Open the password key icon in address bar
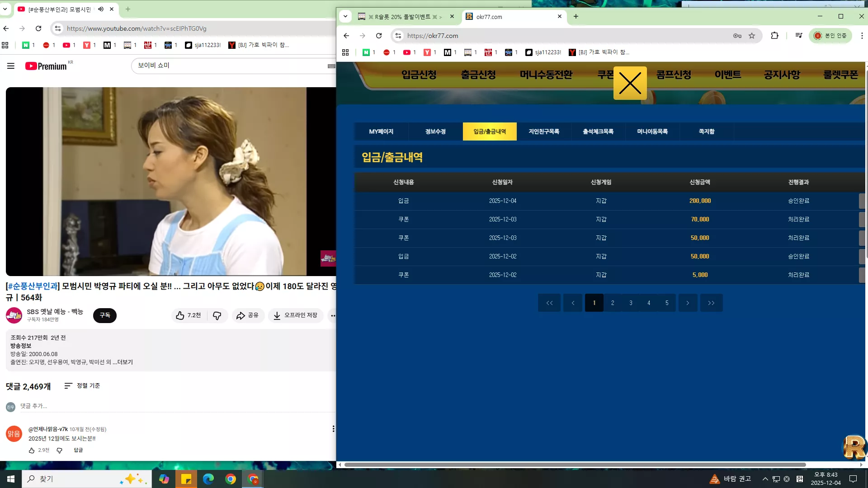Image resolution: width=868 pixels, height=488 pixels. coord(737,36)
